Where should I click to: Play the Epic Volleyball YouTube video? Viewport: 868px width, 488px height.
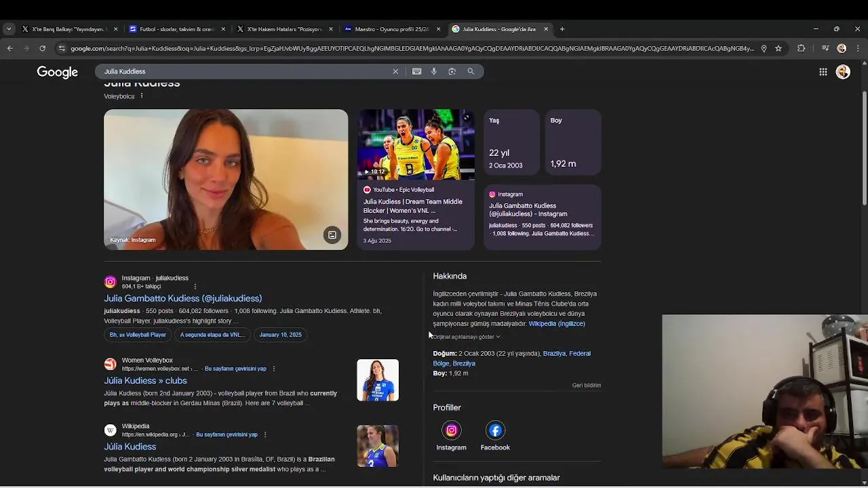coord(416,144)
